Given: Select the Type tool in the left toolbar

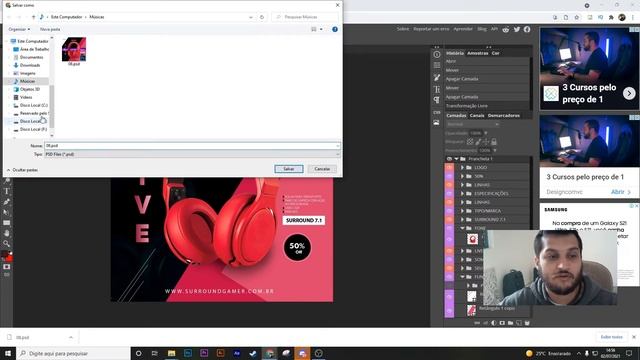Looking at the screenshot, I should (7, 191).
